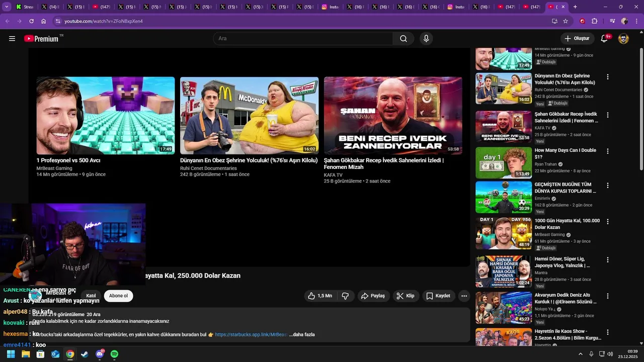Open Spotify from taskbar

pos(114,354)
